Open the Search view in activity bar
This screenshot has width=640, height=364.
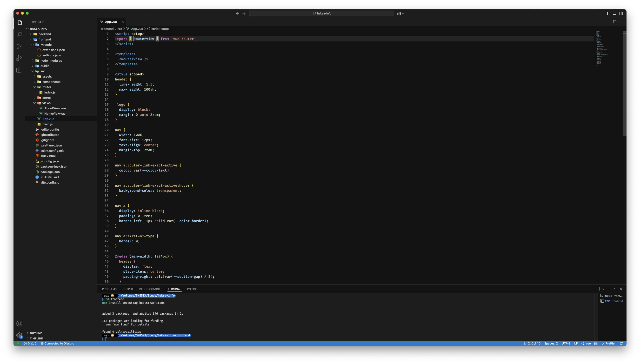(19, 35)
